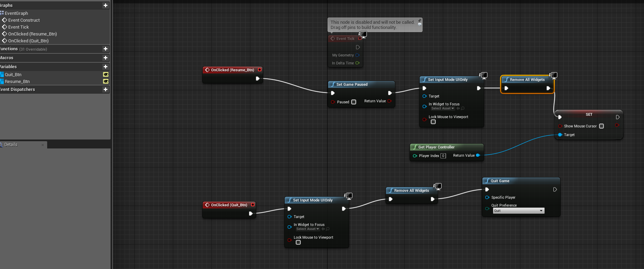The height and width of the screenshot is (269, 644).
Task: Select the Resume_Btn variable
Action: point(17,81)
